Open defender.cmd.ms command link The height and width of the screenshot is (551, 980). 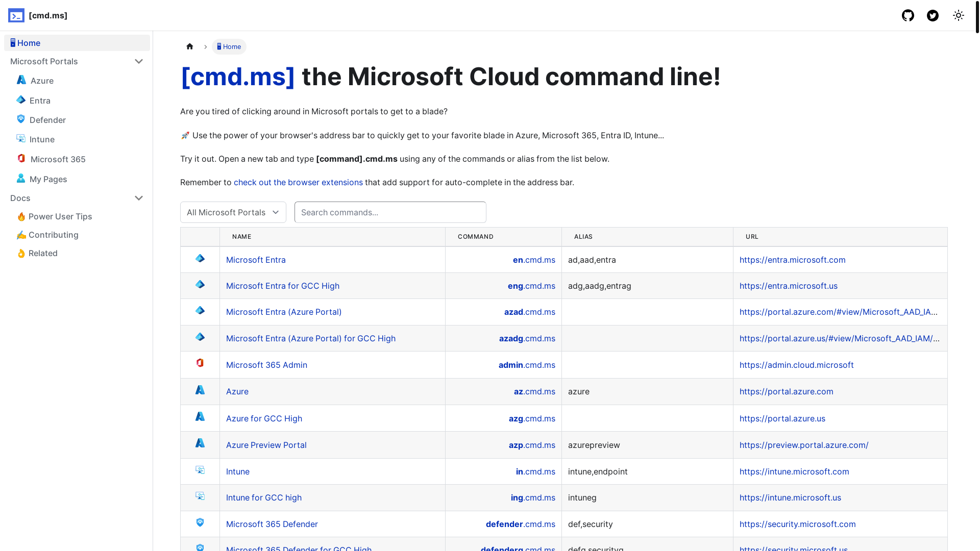point(520,524)
